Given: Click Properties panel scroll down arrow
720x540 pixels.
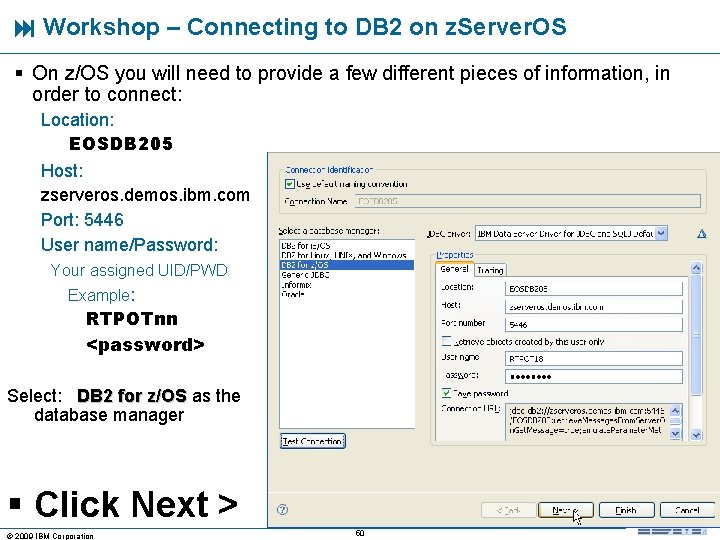Looking at the screenshot, I should (696, 434).
